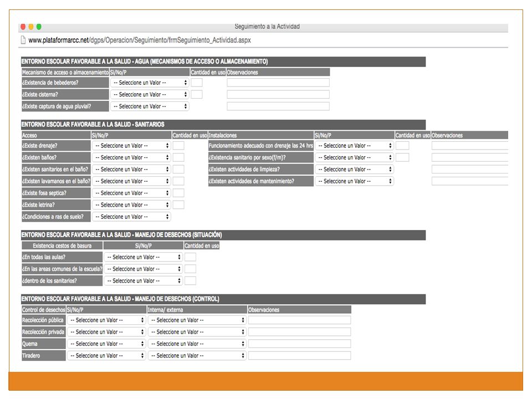Screen dimensions: 532x399
Task: Click Observaciones field for Recolección pública
Action: [300, 320]
